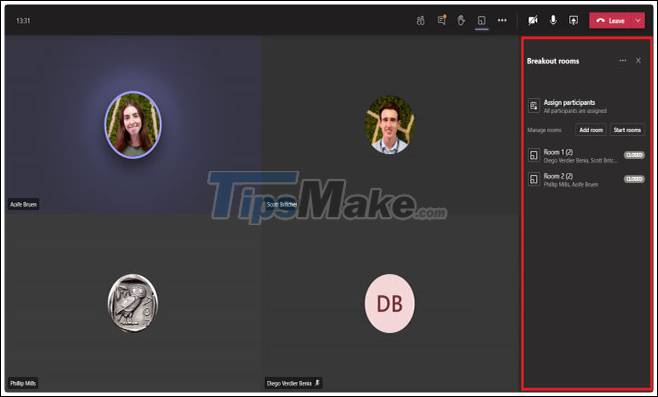This screenshot has width=658, height=397.
Task: Open the share content tray
Action: point(573,20)
